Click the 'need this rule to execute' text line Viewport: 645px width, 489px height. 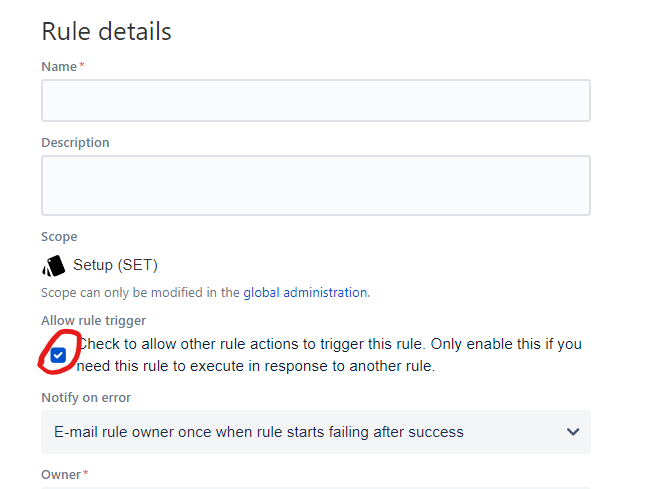pos(255,366)
